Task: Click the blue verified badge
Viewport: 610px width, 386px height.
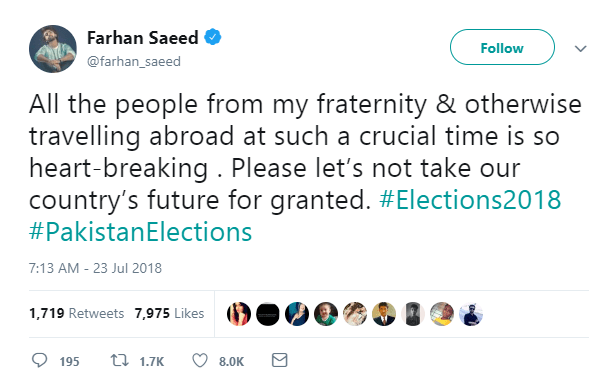Action: point(213,37)
